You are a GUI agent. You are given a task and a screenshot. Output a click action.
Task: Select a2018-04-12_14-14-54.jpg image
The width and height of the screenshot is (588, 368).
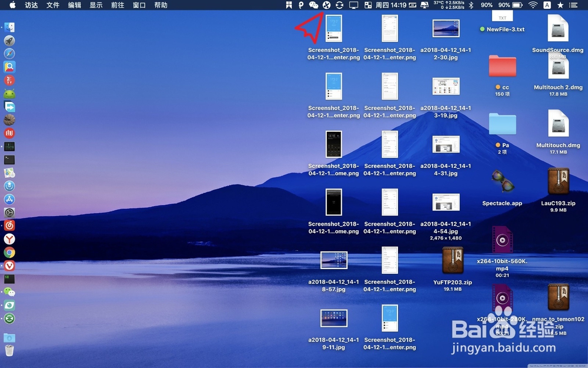coord(446,202)
